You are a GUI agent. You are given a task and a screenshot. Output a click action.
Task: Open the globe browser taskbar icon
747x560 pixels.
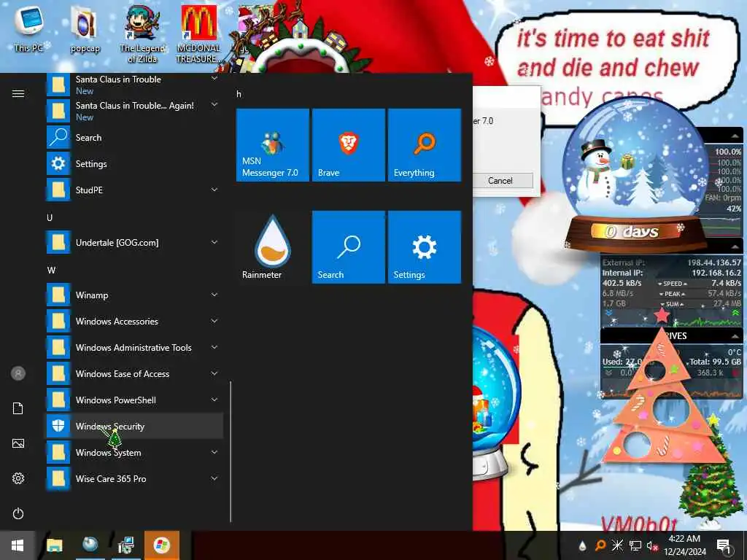(x=90, y=545)
